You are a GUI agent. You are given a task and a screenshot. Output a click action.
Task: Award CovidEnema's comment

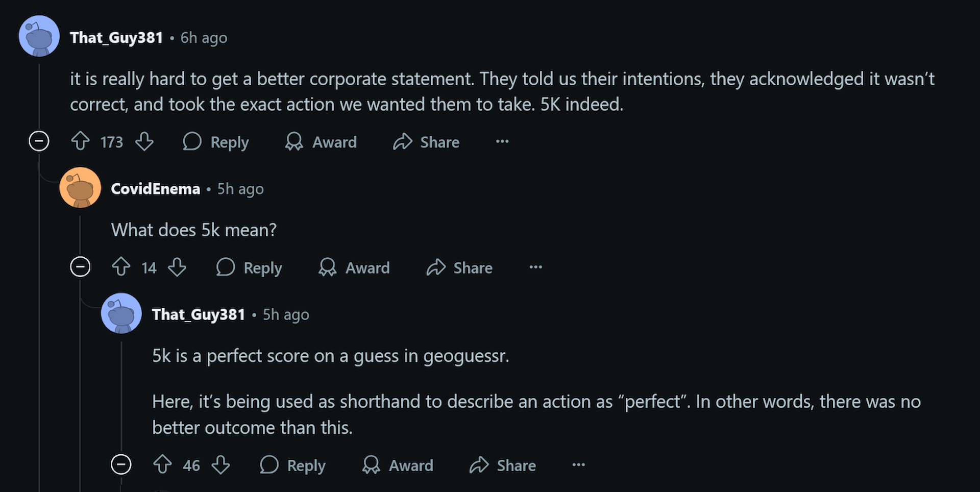click(x=353, y=267)
